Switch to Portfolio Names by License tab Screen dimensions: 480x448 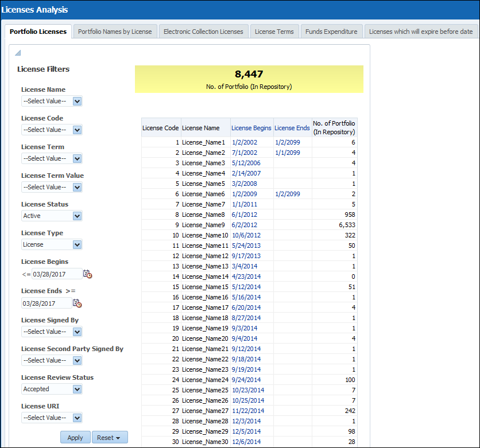tap(115, 32)
